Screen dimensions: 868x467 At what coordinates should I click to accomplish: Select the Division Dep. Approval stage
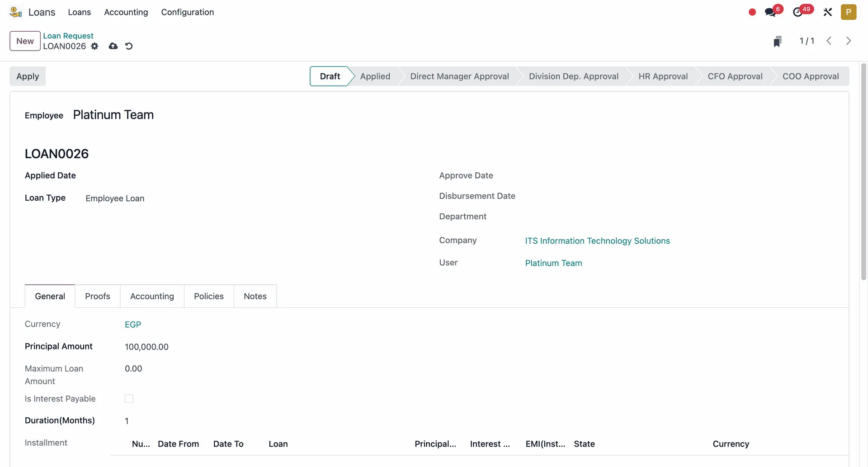click(x=574, y=76)
